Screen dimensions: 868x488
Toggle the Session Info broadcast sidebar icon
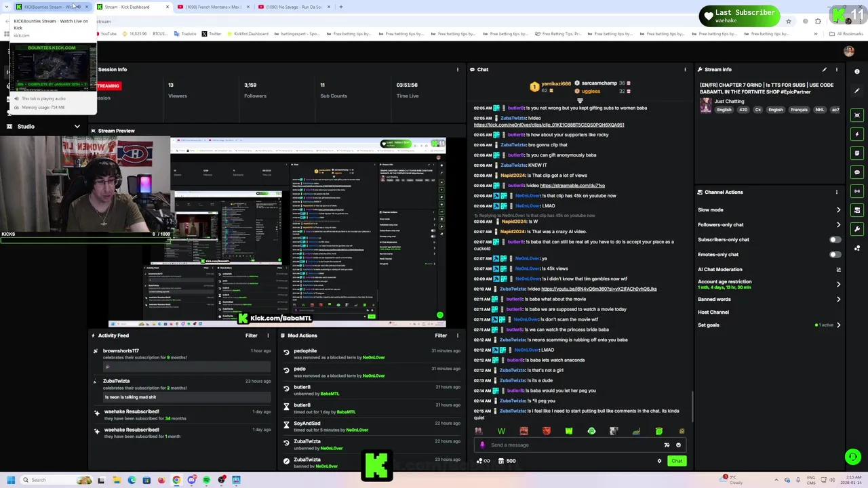[857, 191]
